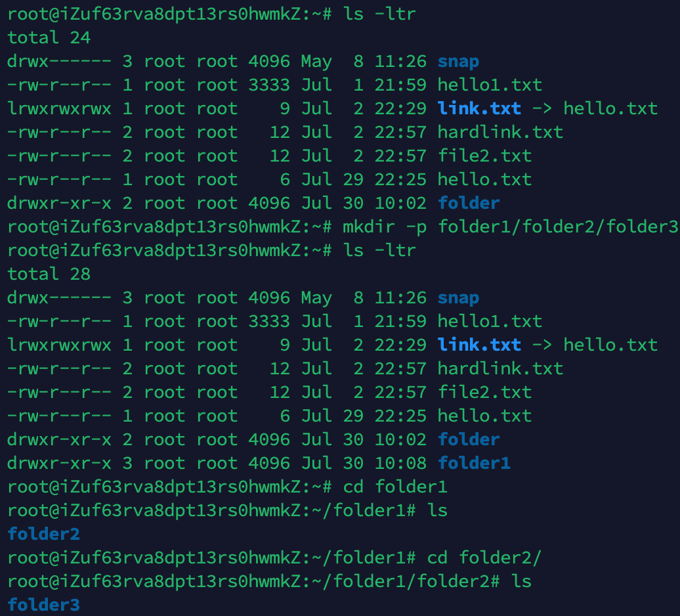Viewport: 680px width, 616px height.
Task: Click the 'lrwxrwxrwx' permissions in second listing
Action: click(x=60, y=345)
